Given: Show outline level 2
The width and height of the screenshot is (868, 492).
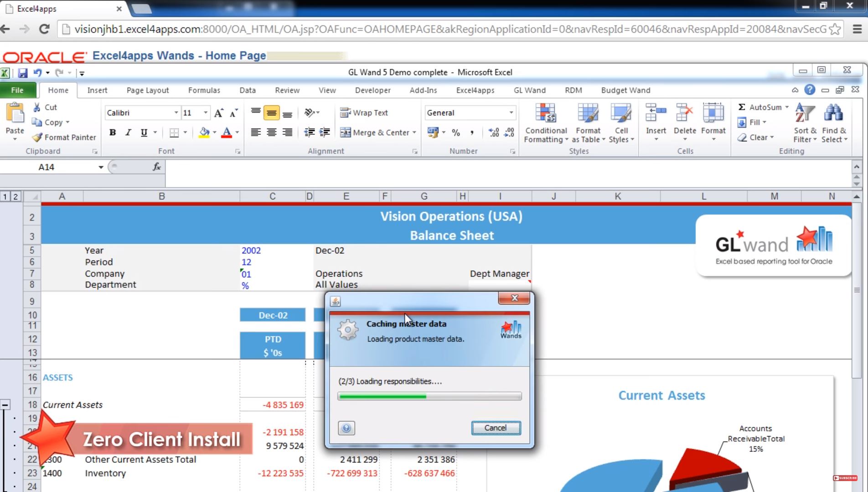Looking at the screenshot, I should pyautogui.click(x=15, y=196).
